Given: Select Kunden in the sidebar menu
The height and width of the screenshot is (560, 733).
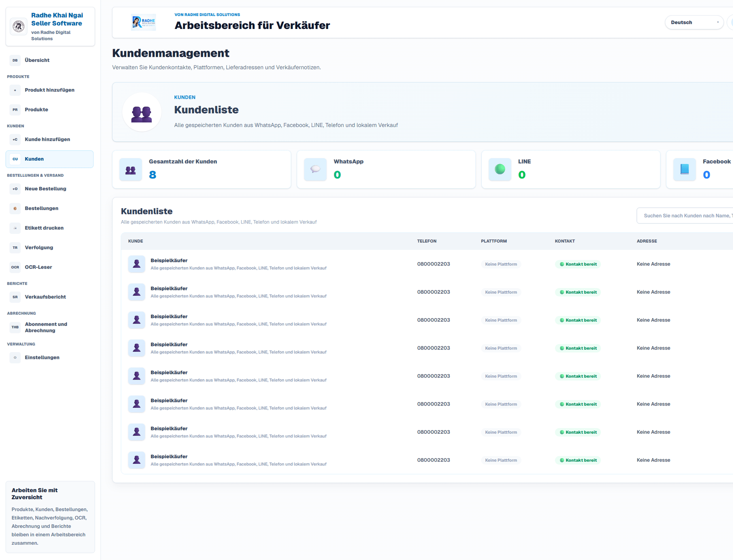Looking at the screenshot, I should [50, 159].
